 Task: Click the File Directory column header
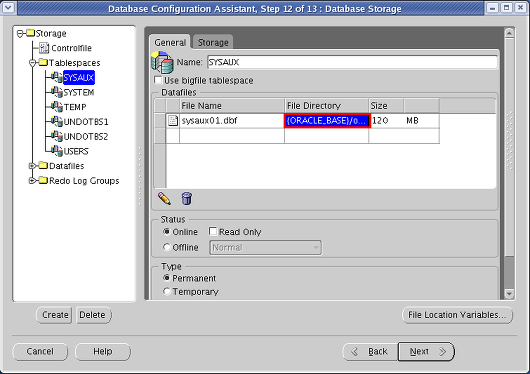pos(327,106)
